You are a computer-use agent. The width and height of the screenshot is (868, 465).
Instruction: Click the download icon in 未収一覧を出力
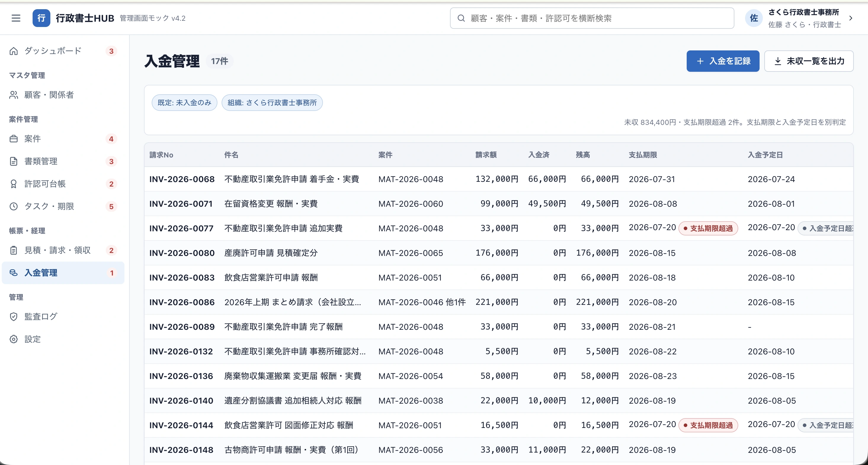778,61
